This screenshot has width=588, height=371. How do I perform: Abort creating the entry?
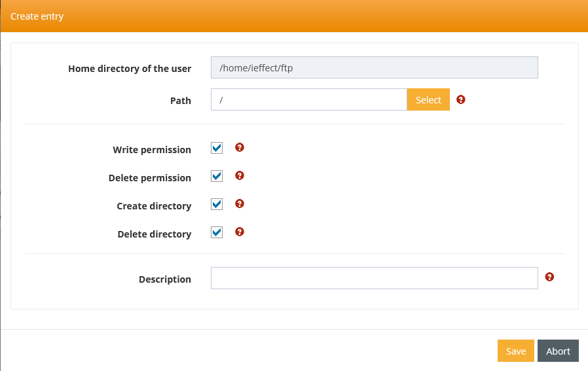point(559,351)
